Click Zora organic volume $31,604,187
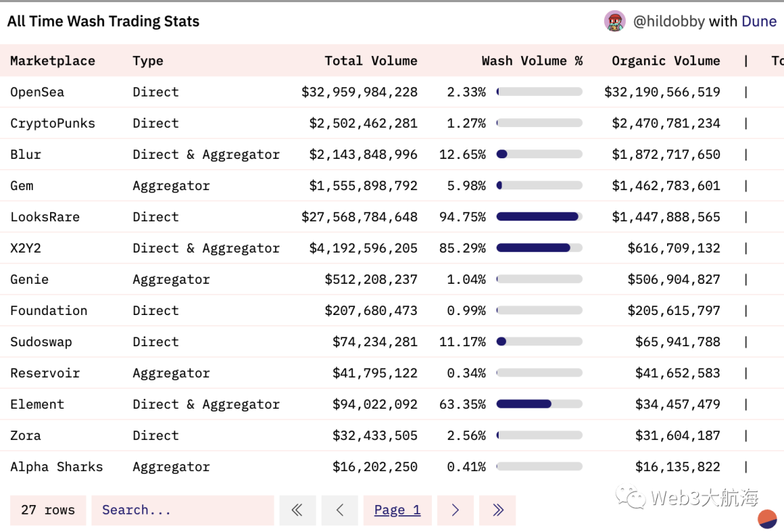The width and height of the screenshot is (784, 532). click(678, 435)
